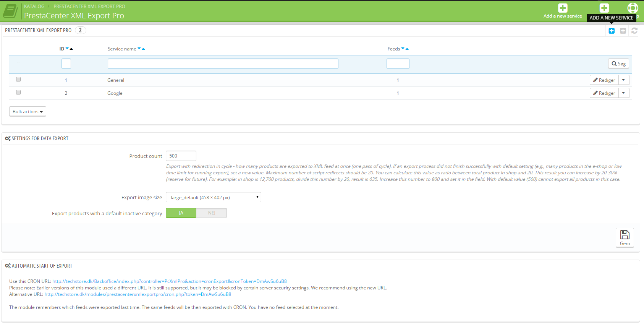
Task: Edit General service with Rediger
Action: 604,80
